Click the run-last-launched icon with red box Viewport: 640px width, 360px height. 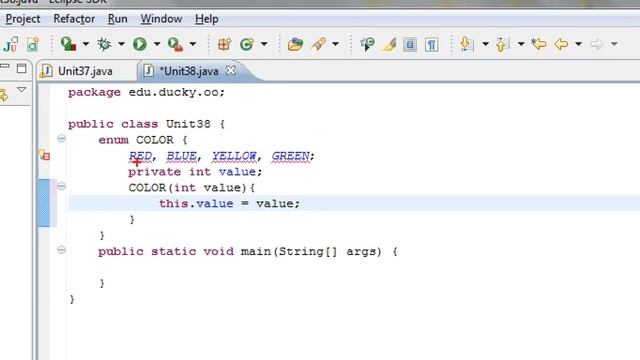[x=68, y=44]
